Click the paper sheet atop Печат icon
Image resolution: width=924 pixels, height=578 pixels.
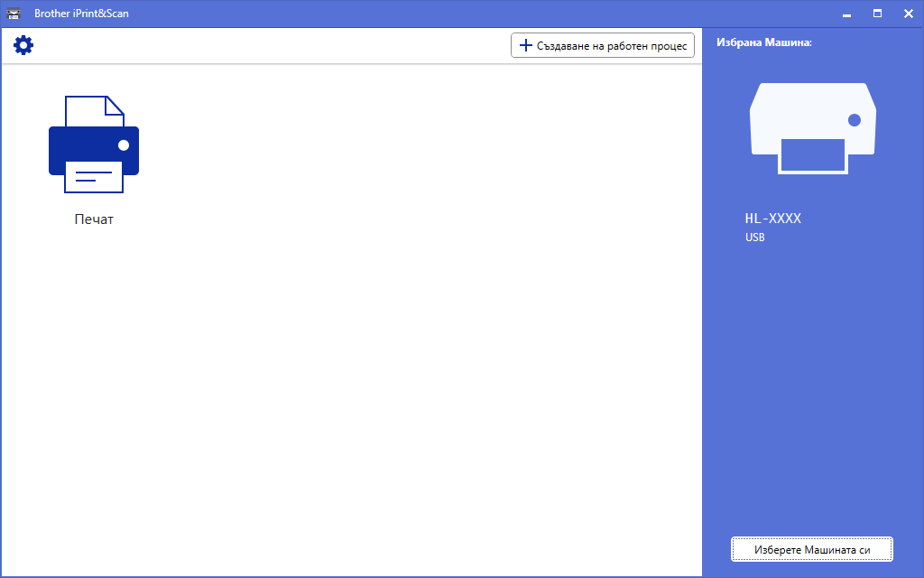point(94,111)
